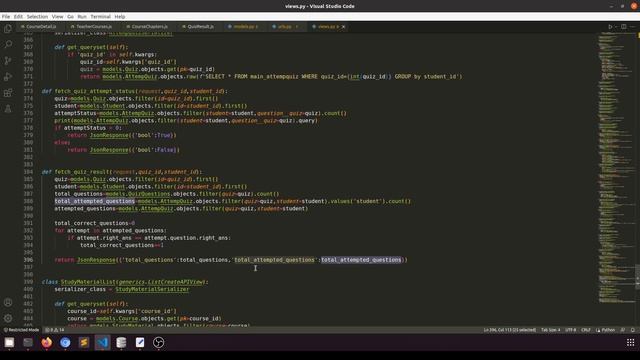
Task: Open the Terminal menu
Action: pos(100,17)
